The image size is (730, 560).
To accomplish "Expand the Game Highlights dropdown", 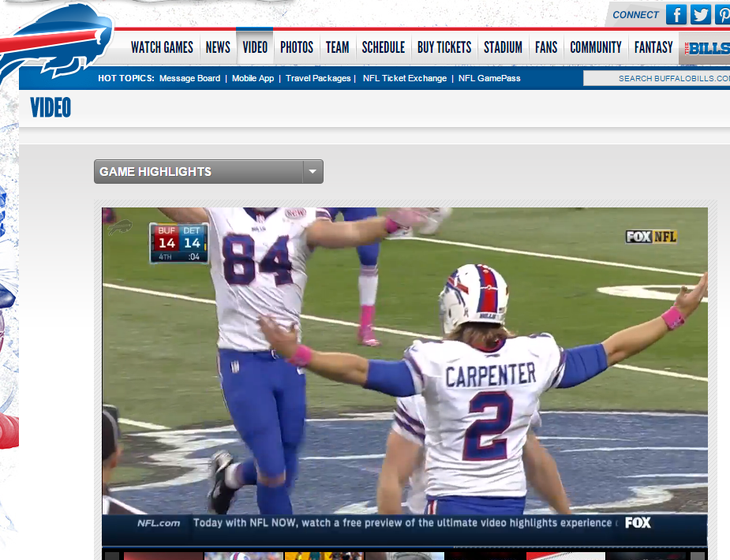I will click(x=208, y=172).
